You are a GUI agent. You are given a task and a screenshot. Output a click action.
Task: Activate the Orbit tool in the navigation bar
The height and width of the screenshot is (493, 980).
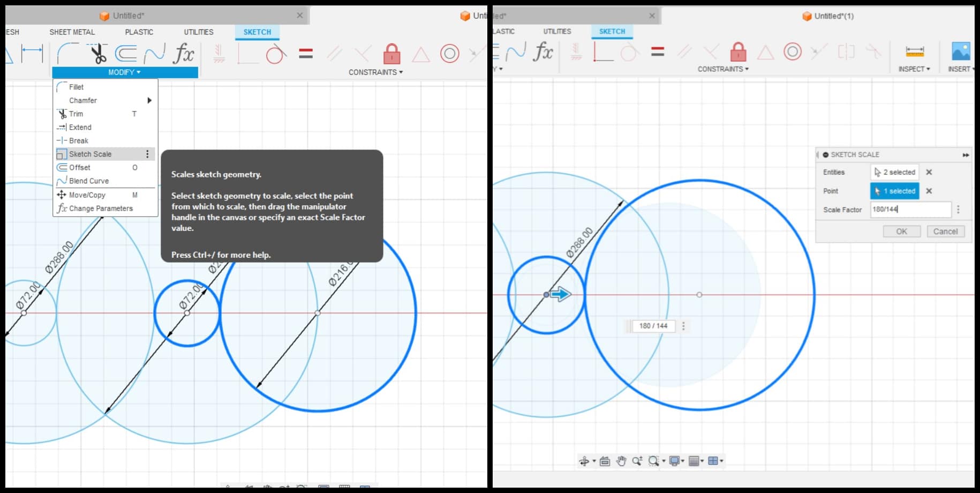click(584, 460)
